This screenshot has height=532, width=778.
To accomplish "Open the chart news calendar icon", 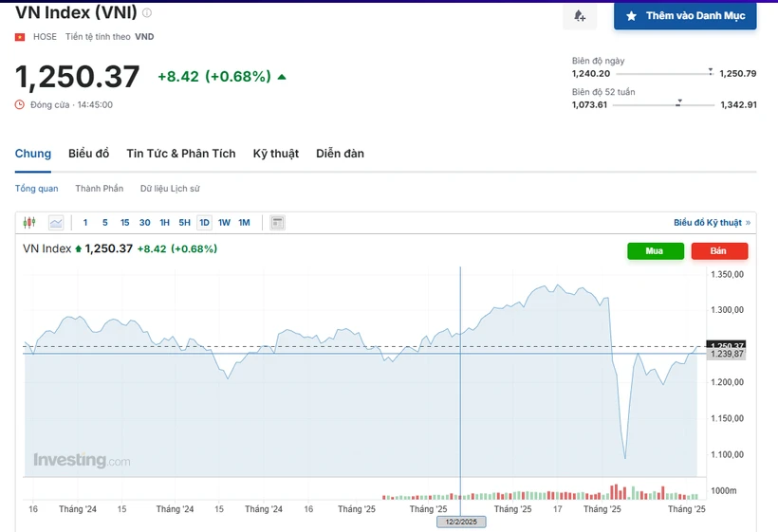I will tap(277, 223).
